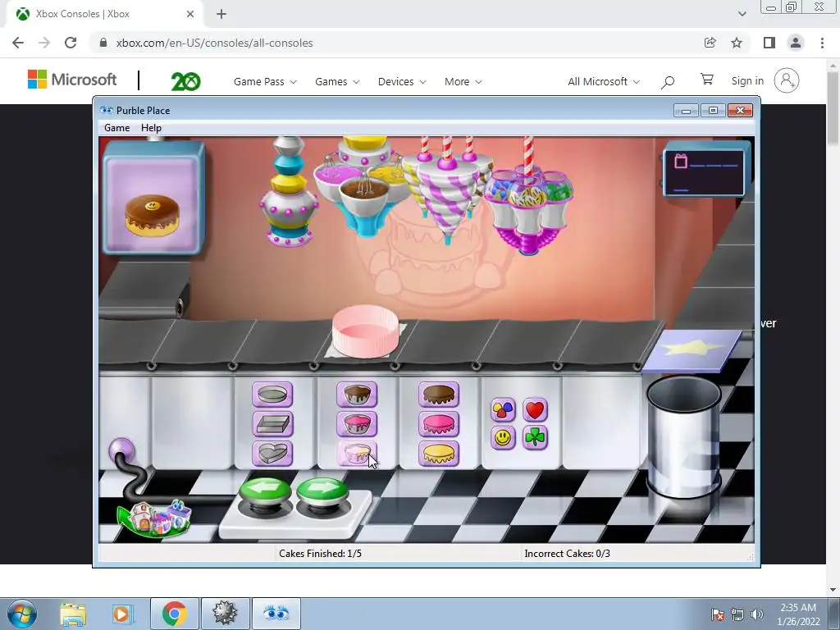This screenshot has height=630, width=840.
Task: Open Chrome profile icon
Action: click(x=796, y=43)
